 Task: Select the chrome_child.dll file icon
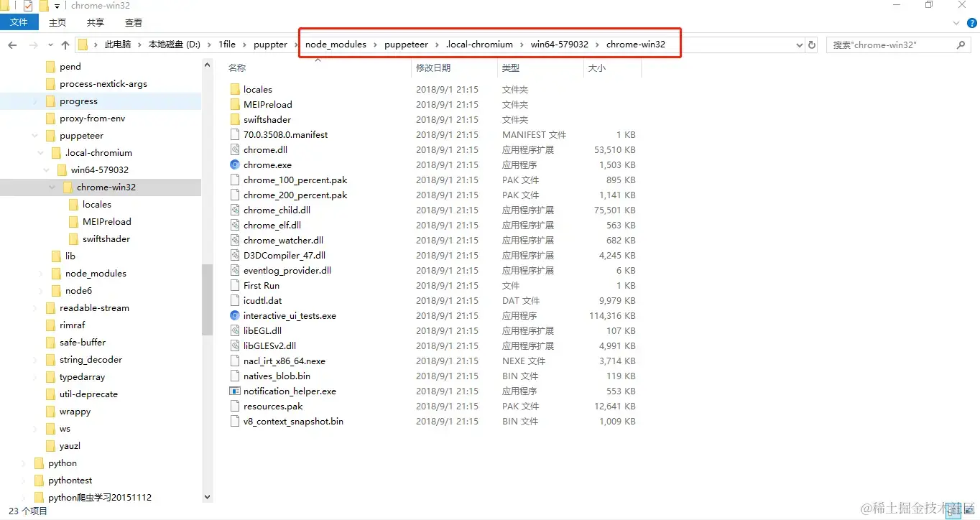click(235, 210)
